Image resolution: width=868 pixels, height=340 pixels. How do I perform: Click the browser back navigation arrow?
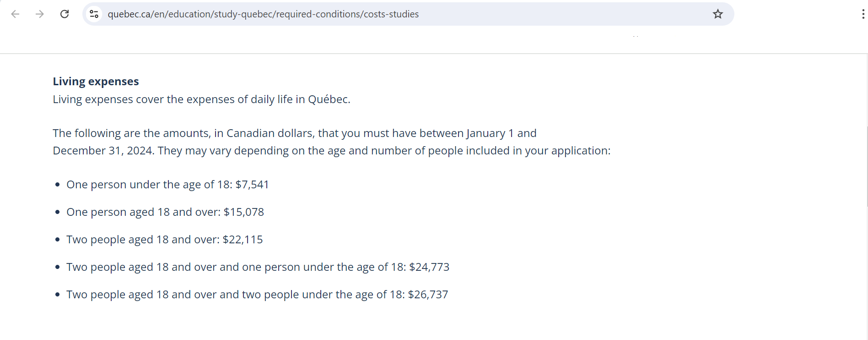(x=16, y=14)
